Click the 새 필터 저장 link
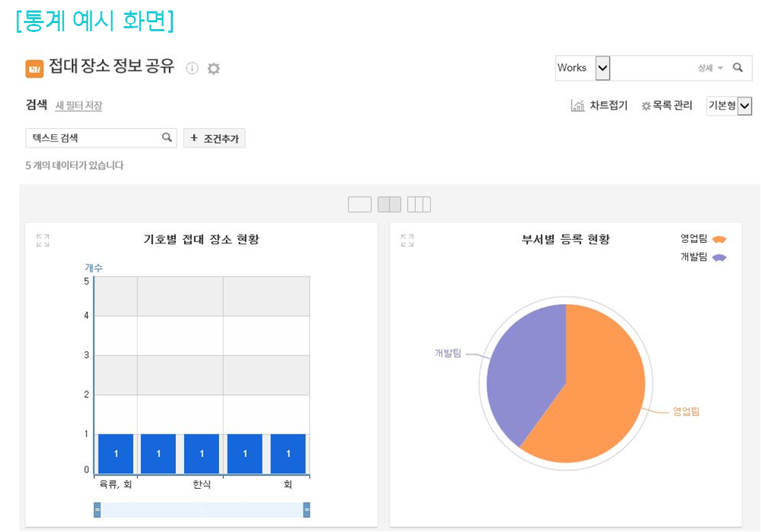761x532 pixels. (79, 106)
